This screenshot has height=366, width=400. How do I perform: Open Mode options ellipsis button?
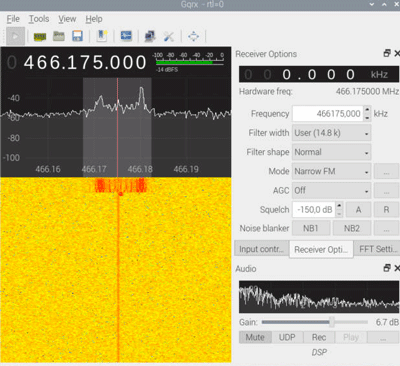pos(386,171)
